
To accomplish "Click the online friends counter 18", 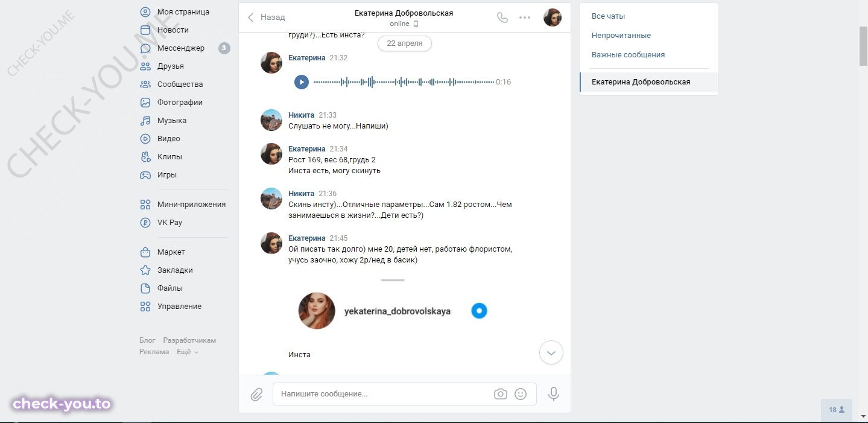I will pos(837,410).
